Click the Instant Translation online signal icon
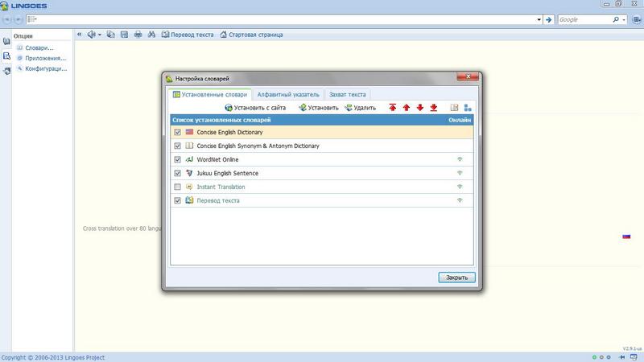This screenshot has width=644, height=362. (460, 187)
